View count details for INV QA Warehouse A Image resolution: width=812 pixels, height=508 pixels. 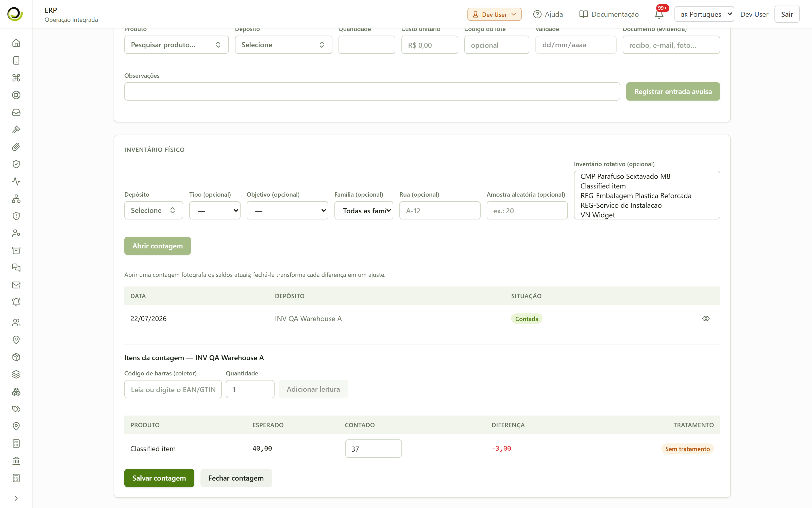pos(706,319)
